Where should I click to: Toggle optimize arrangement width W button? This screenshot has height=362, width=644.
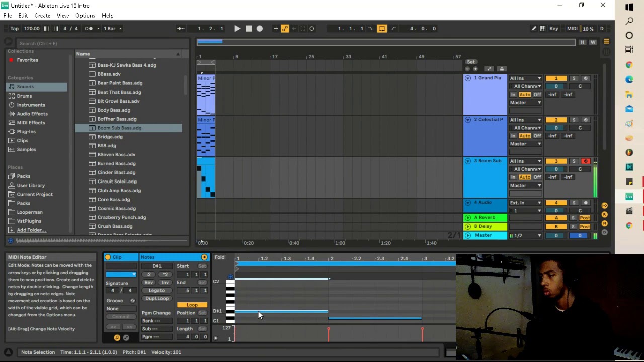pyautogui.click(x=593, y=42)
